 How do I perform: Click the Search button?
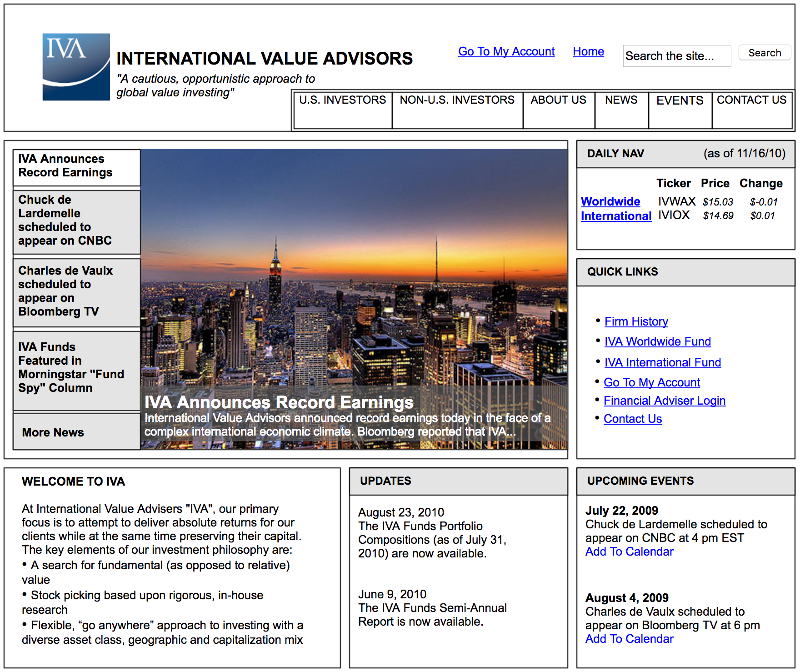pos(765,53)
